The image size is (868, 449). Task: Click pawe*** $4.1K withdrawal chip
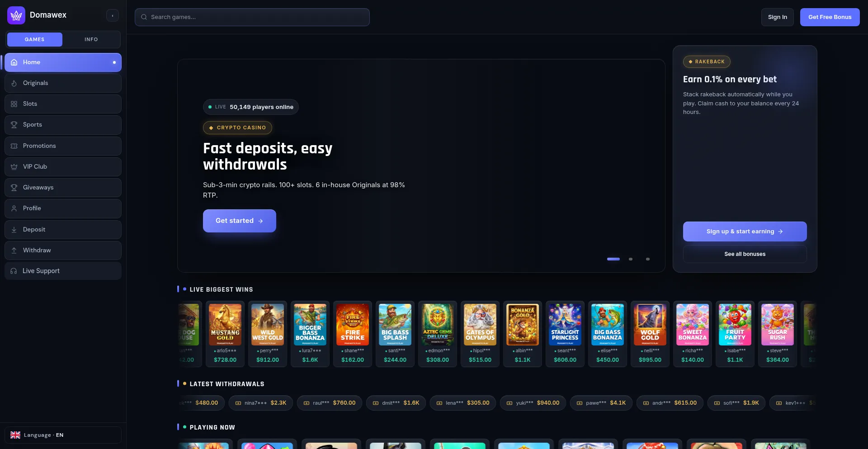click(601, 403)
